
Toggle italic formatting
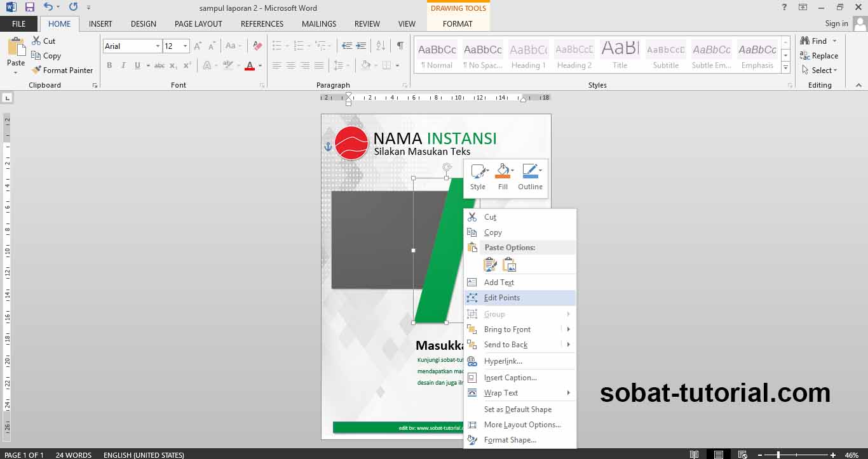pos(123,65)
